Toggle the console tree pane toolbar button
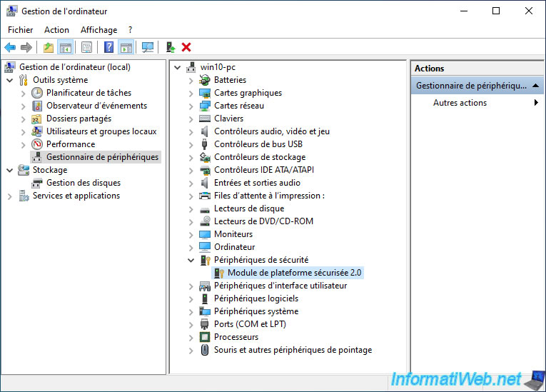This screenshot has width=546, height=392. (65, 47)
